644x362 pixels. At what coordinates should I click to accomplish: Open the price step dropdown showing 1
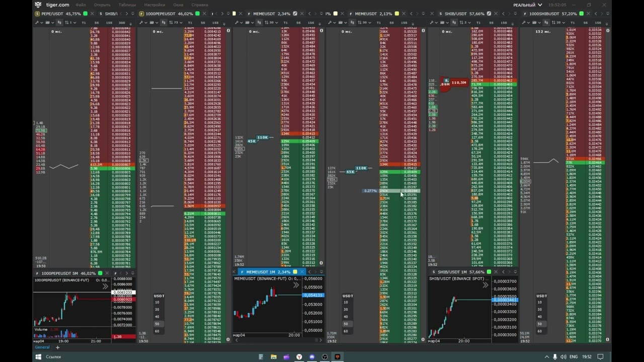point(70,23)
